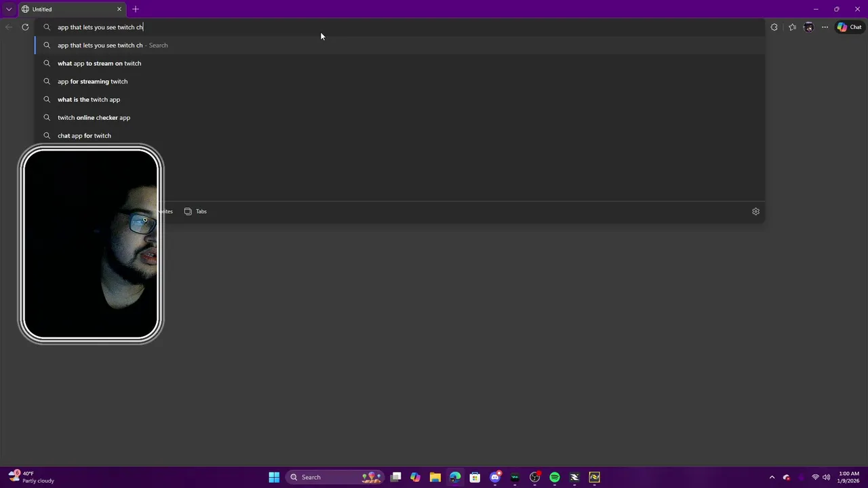Open the striped Z-logo taskbar app
868x488 pixels.
click(574, 477)
